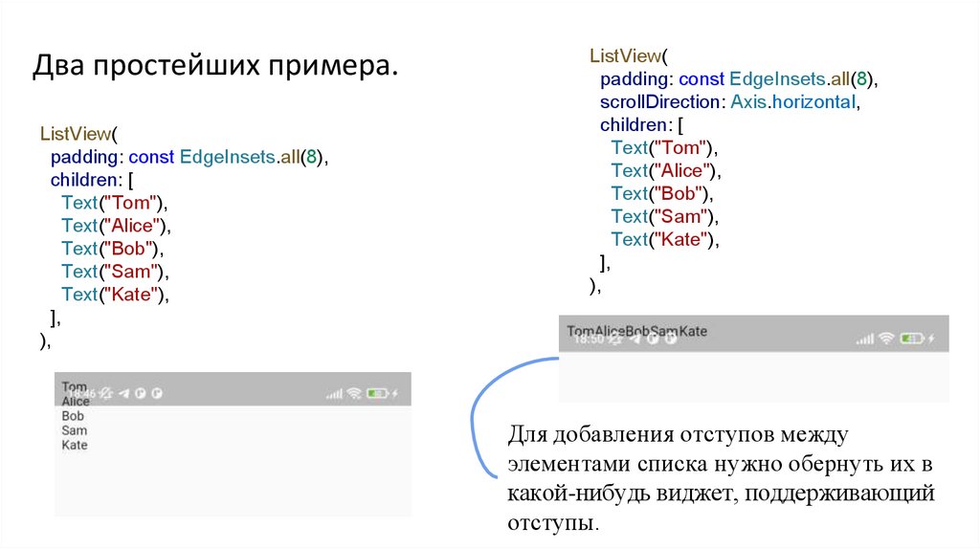Select the "Sam" list item in the left phone
Screen dimensions: 980x549
[75, 430]
